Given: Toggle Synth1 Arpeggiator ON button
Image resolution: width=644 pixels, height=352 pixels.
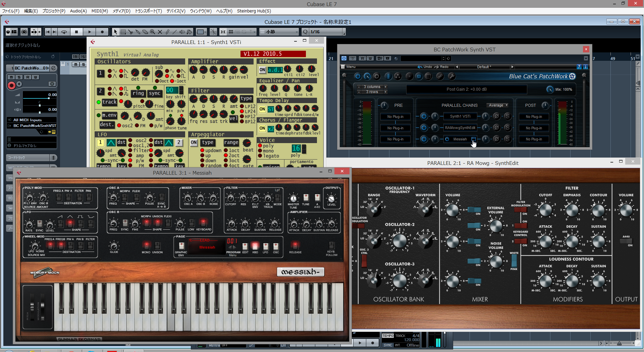Looking at the screenshot, I should (194, 142).
